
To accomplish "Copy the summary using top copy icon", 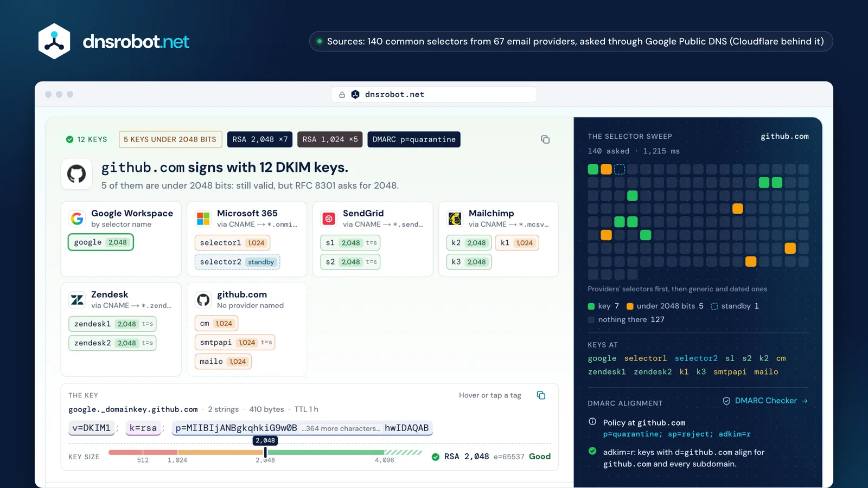I will pyautogui.click(x=545, y=139).
